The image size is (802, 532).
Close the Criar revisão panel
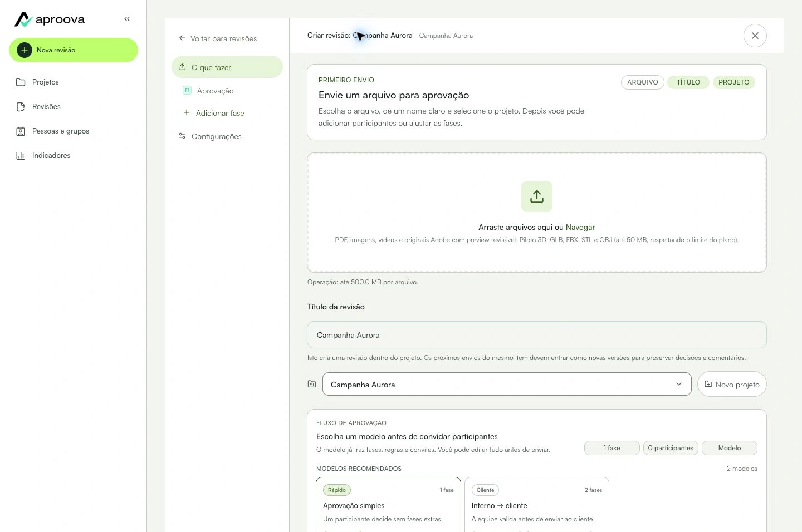point(755,36)
